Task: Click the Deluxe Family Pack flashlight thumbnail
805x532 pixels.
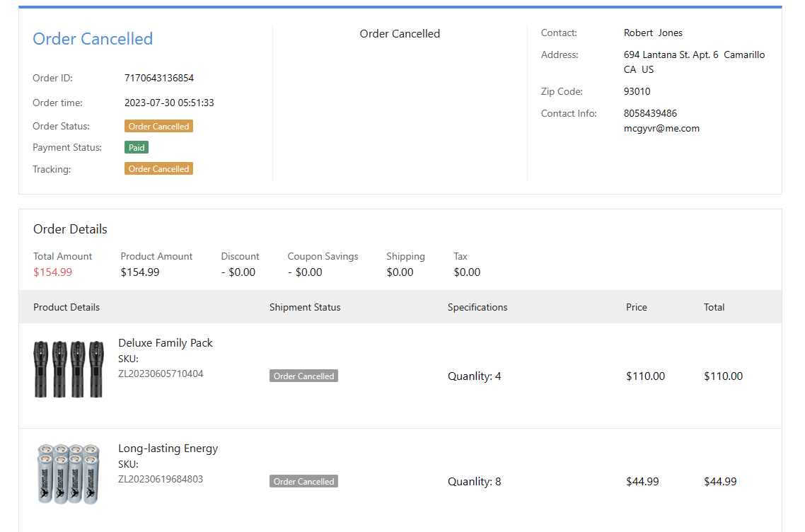Action: click(x=69, y=369)
